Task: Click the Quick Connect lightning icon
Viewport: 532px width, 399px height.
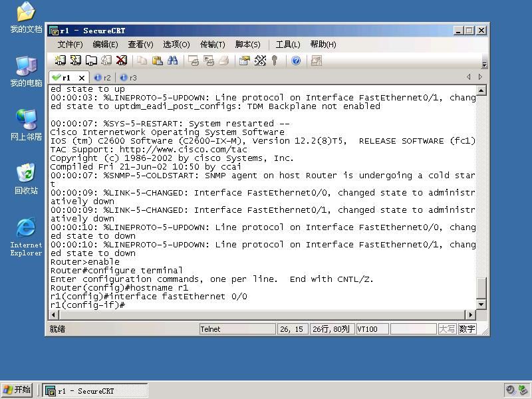Action: pos(75,61)
